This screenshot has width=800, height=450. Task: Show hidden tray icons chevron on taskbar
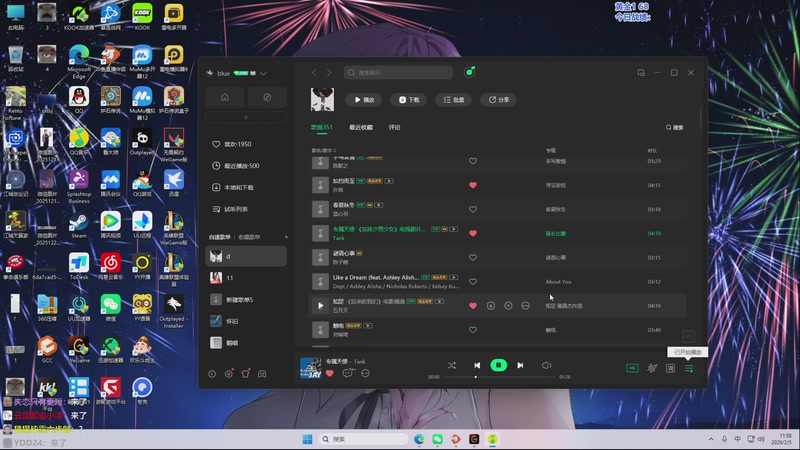click(711, 439)
